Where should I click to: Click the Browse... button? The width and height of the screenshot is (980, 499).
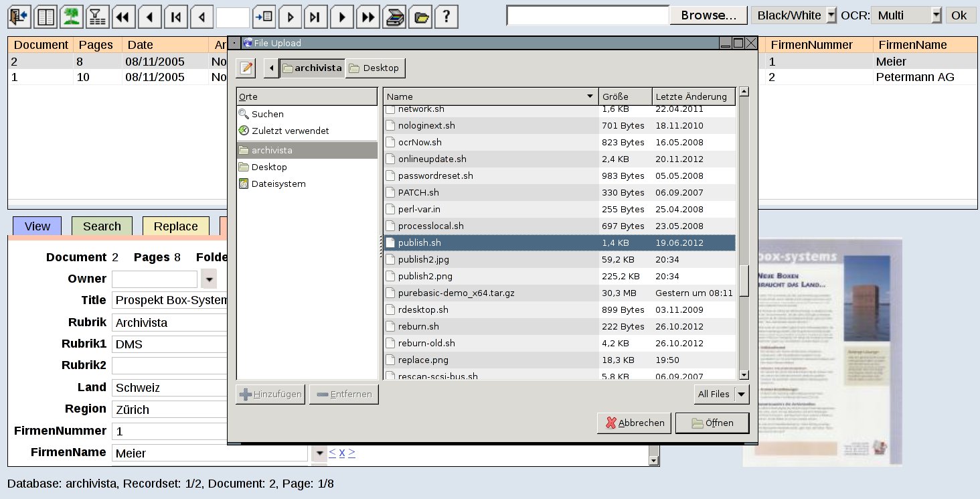pos(709,15)
